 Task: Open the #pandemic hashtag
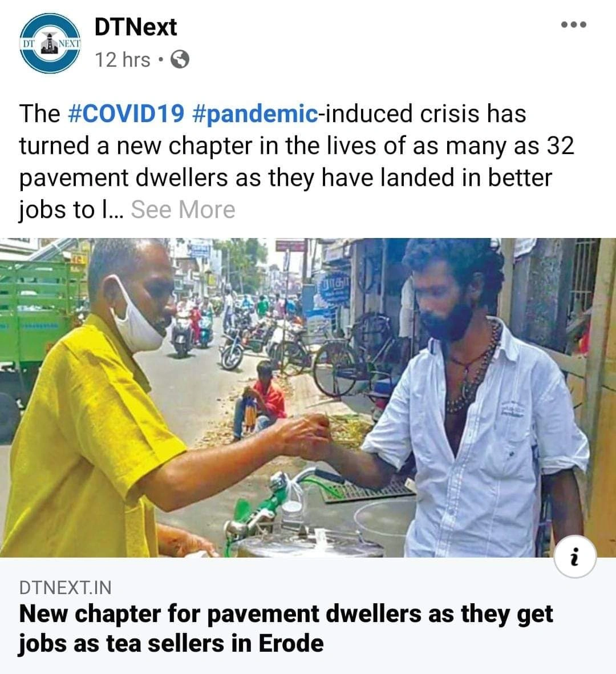coord(256,114)
